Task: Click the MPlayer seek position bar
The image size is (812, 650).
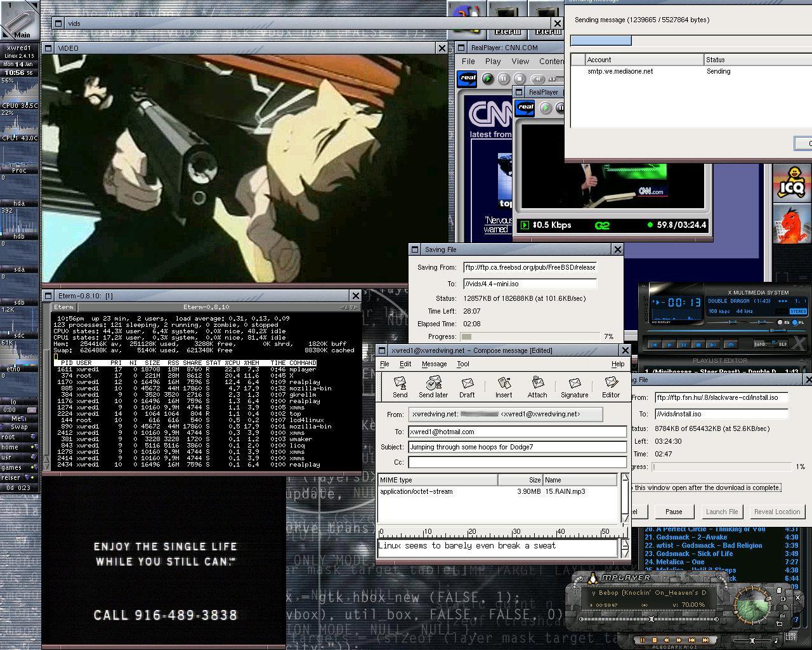Action: tap(650, 618)
